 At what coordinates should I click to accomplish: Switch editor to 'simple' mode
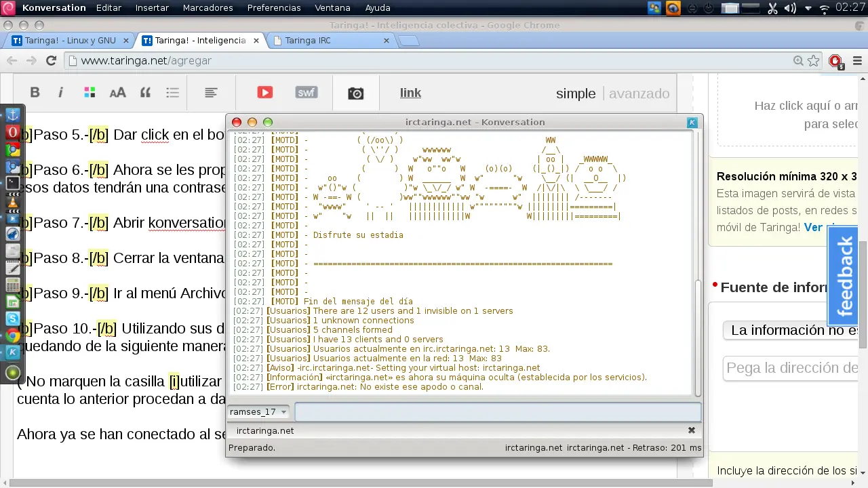click(x=576, y=94)
